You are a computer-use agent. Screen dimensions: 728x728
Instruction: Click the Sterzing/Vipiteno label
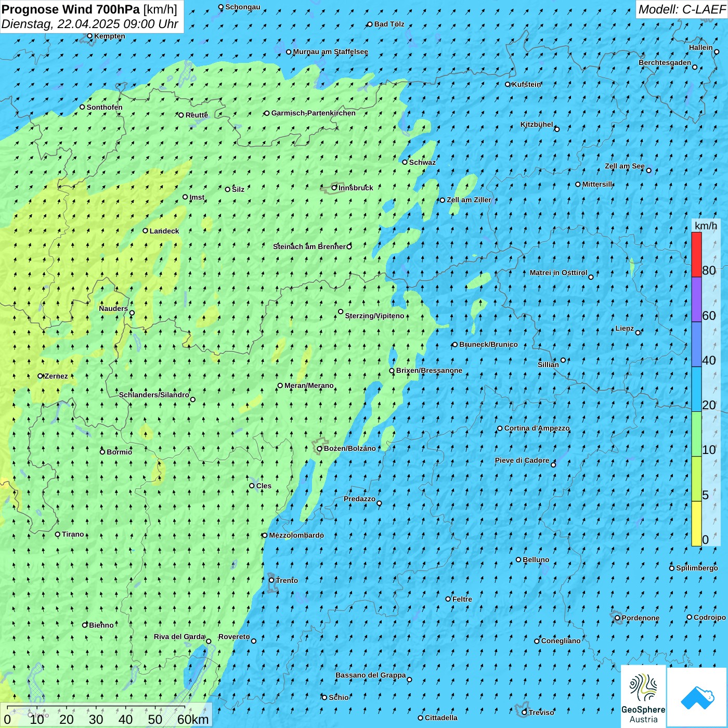coord(374,316)
